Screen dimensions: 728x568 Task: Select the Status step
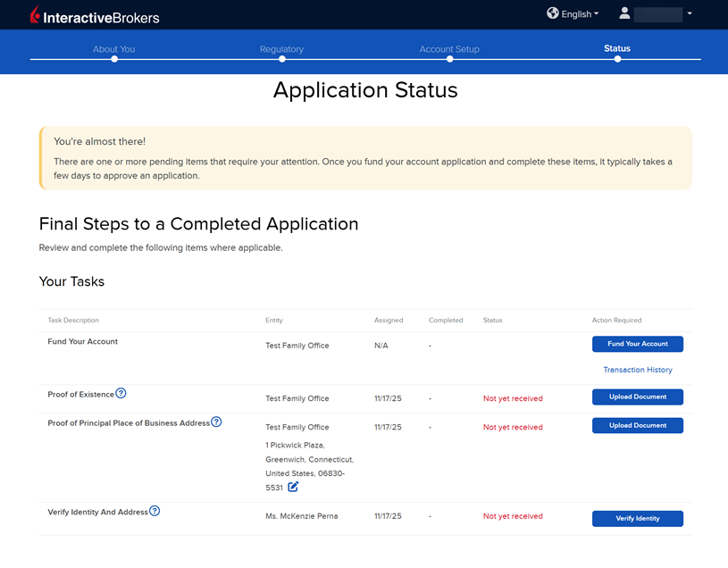617,48
